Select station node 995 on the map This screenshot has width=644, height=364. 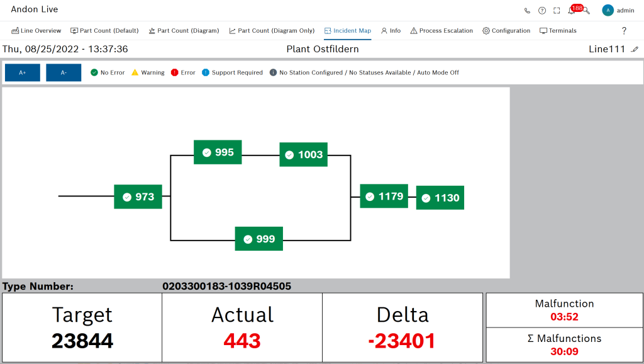pyautogui.click(x=217, y=152)
